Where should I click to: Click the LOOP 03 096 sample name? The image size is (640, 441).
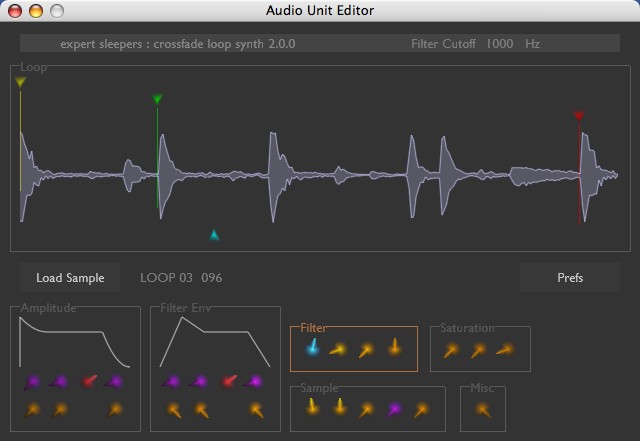click(181, 278)
